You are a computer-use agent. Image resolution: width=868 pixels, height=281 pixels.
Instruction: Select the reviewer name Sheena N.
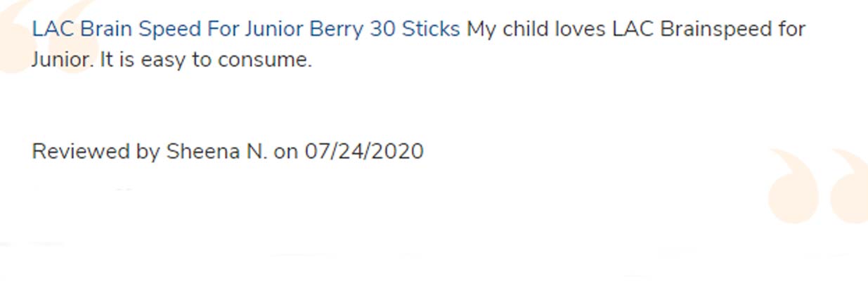pyautogui.click(x=216, y=152)
